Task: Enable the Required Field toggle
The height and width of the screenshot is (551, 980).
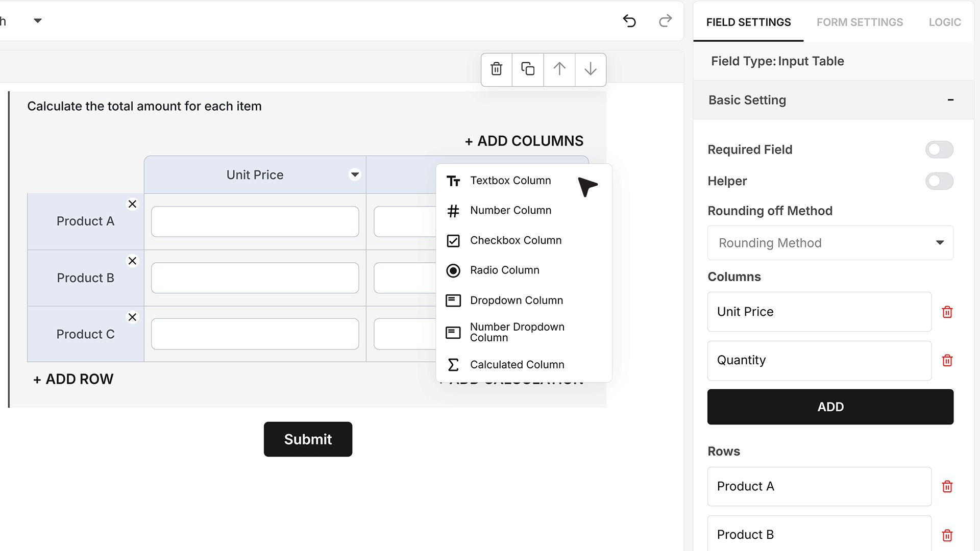Action: point(939,149)
